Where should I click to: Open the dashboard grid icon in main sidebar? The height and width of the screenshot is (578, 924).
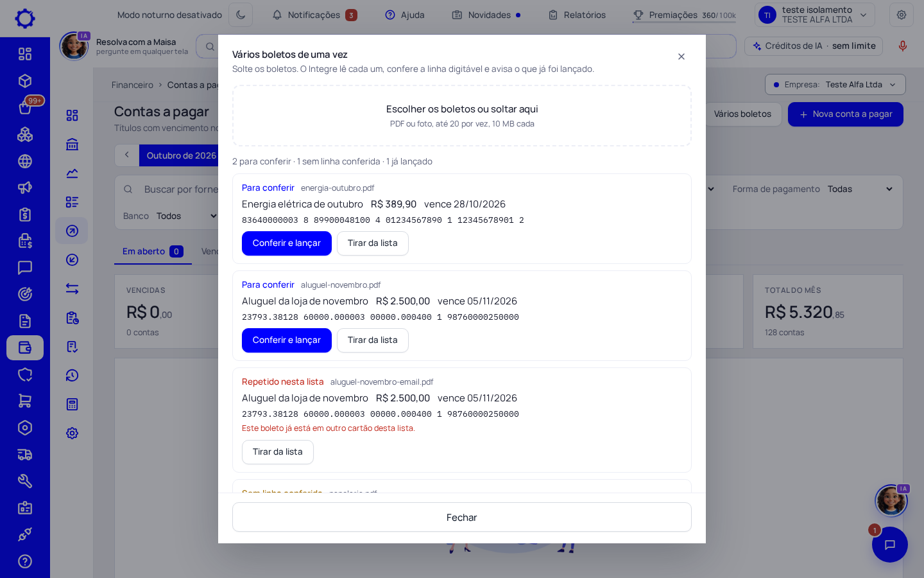pos(25,54)
